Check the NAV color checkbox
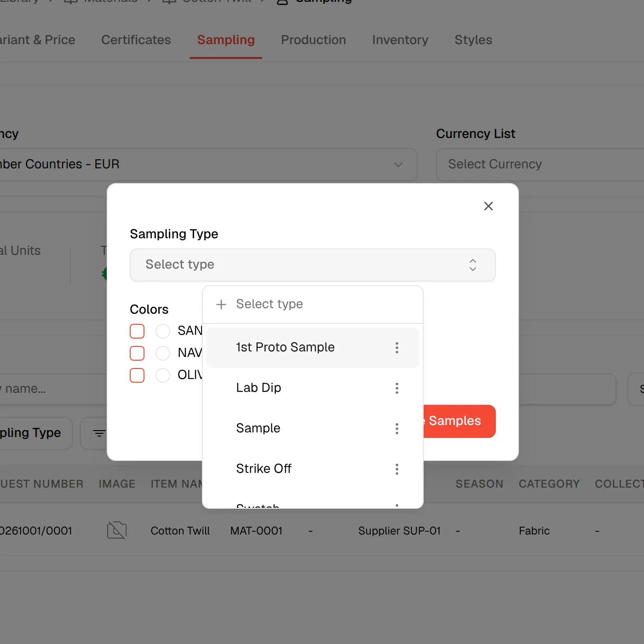The width and height of the screenshot is (644, 644). point(137,353)
